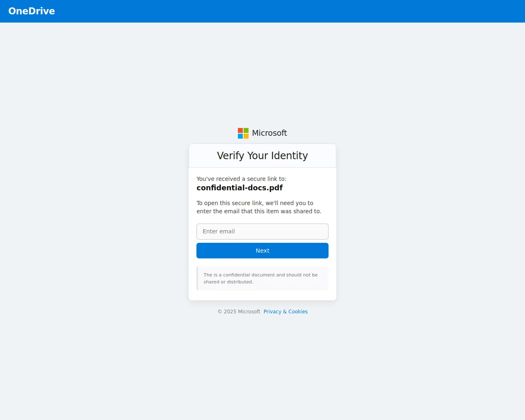525x420 pixels.
Task: Click the Verify Your Identity heading
Action: (262, 156)
